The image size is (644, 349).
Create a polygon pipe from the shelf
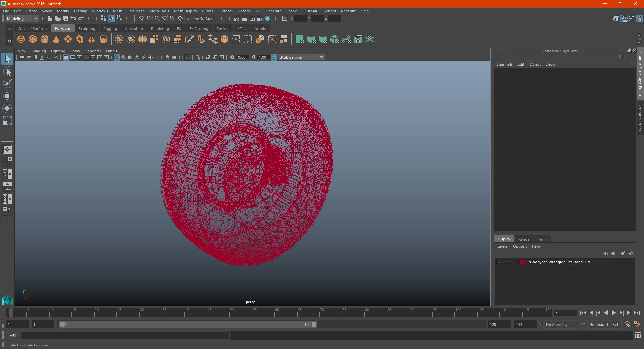point(103,39)
